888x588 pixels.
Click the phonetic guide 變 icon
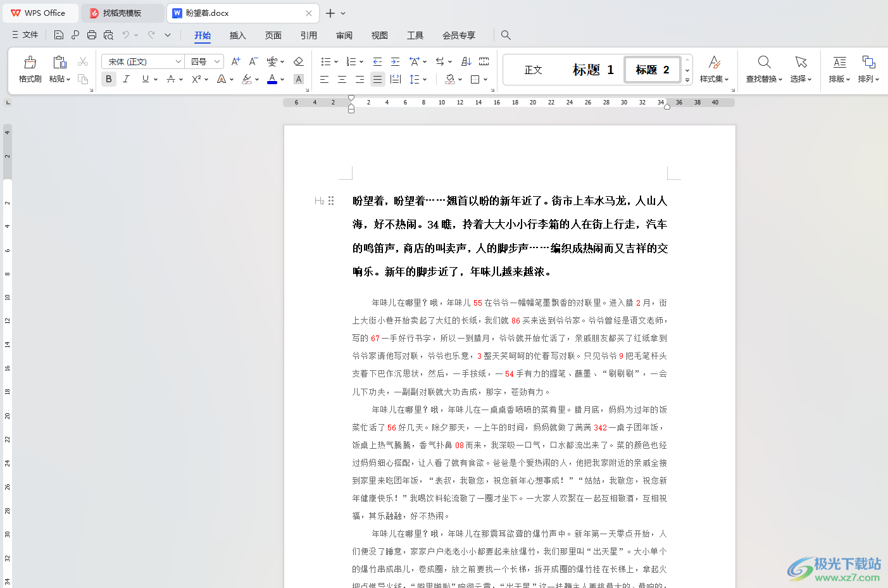[x=272, y=61]
